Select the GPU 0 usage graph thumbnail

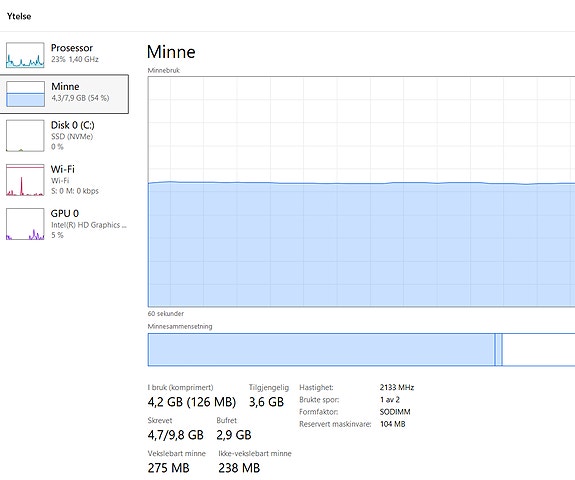(x=25, y=224)
